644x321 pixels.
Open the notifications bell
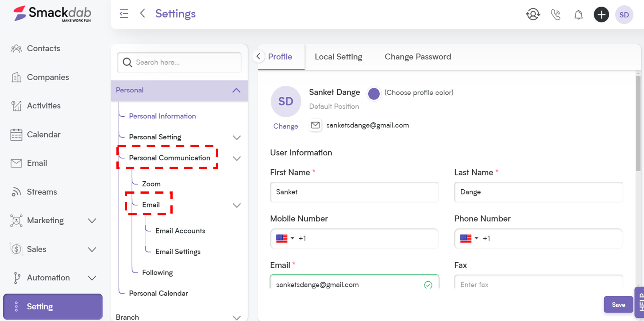tap(578, 15)
